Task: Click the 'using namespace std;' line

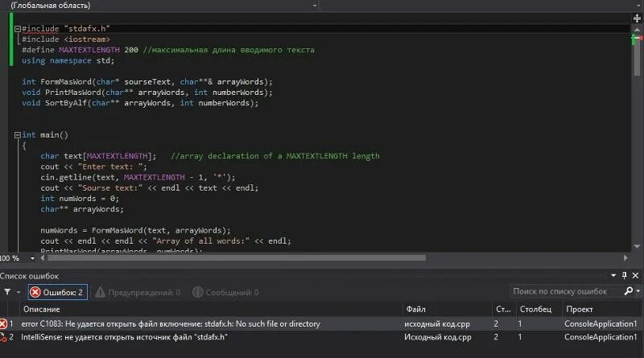Action: click(68, 60)
